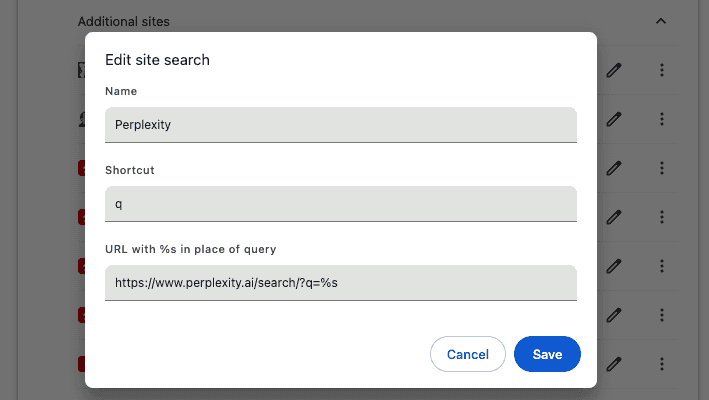The width and height of the screenshot is (709, 400).
Task: Open the three-dot menu in the bottommost site row
Action: (x=662, y=364)
